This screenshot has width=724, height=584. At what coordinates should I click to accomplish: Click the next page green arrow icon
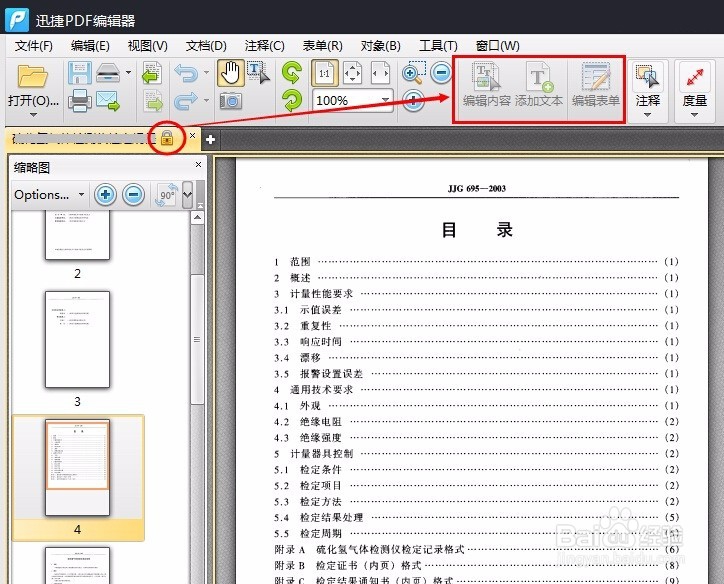coord(153,101)
